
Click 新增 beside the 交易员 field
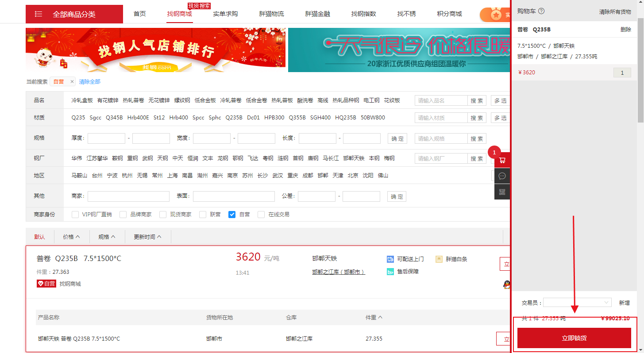[624, 303]
